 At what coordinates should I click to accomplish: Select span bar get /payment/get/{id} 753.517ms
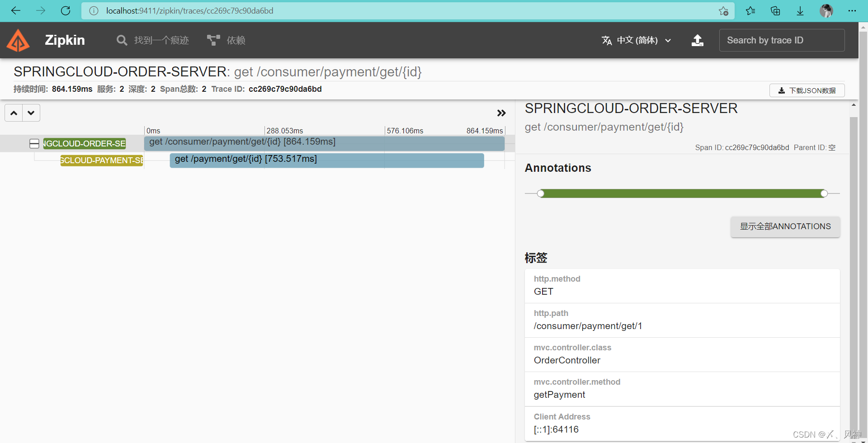pos(327,160)
